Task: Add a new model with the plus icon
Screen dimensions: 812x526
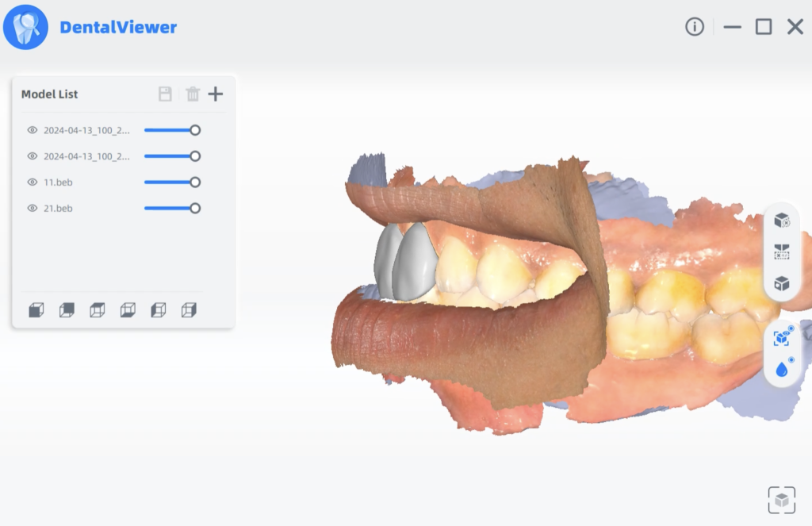Action: [x=216, y=94]
